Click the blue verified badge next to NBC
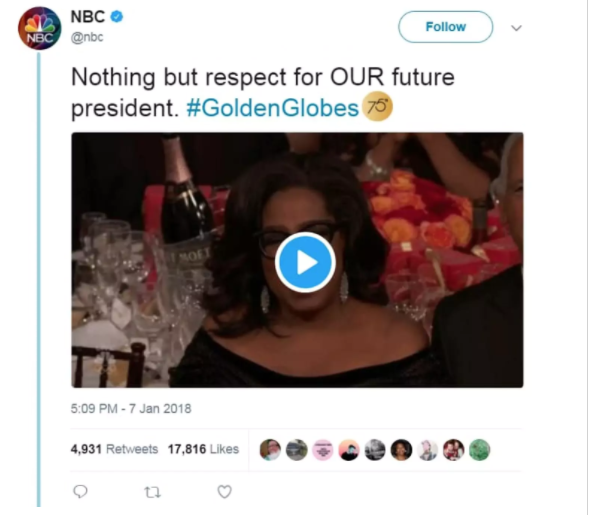The height and width of the screenshot is (515, 590). (117, 17)
